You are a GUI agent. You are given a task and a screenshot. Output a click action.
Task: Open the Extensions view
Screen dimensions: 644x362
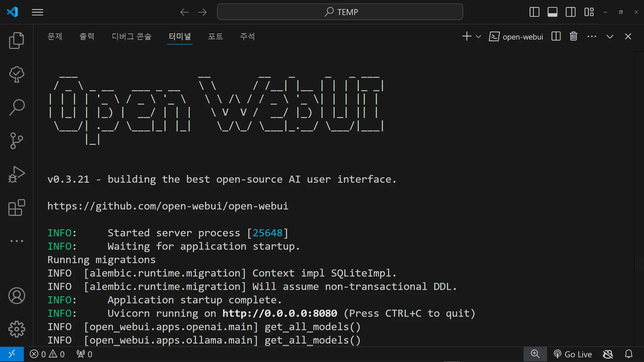[16, 208]
